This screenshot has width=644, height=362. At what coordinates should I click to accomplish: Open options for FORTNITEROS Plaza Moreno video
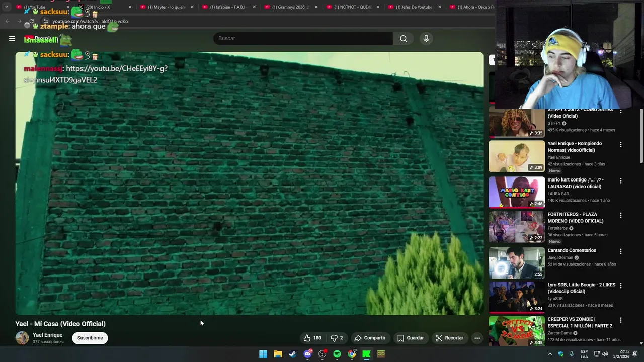coord(620,215)
